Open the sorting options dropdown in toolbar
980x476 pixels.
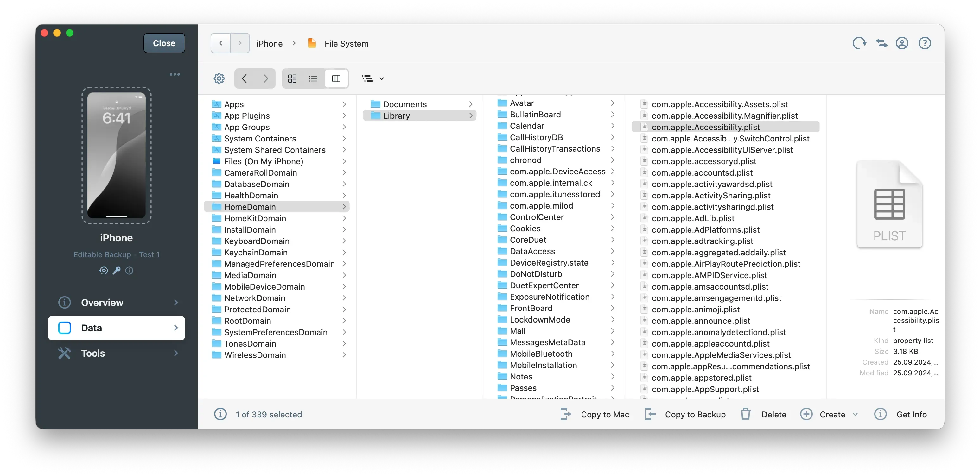pos(373,78)
